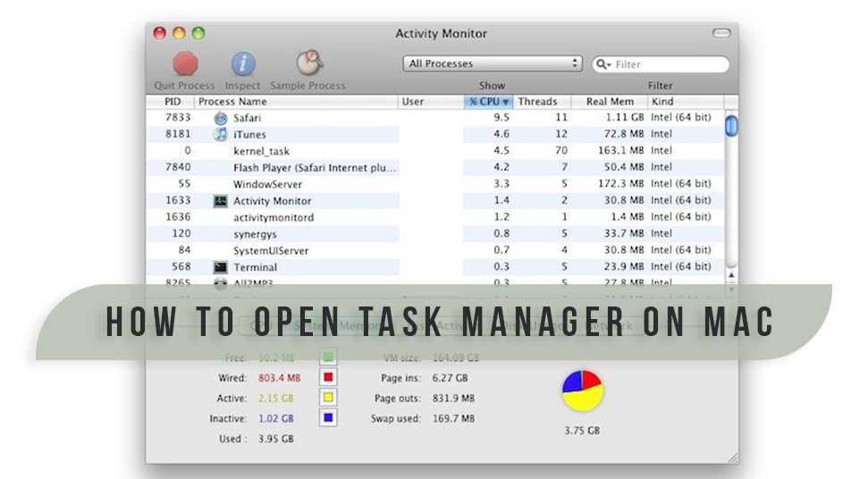The width and height of the screenshot is (868, 479).
Task: Select the SystemUIServer process row
Action: [x=435, y=250]
